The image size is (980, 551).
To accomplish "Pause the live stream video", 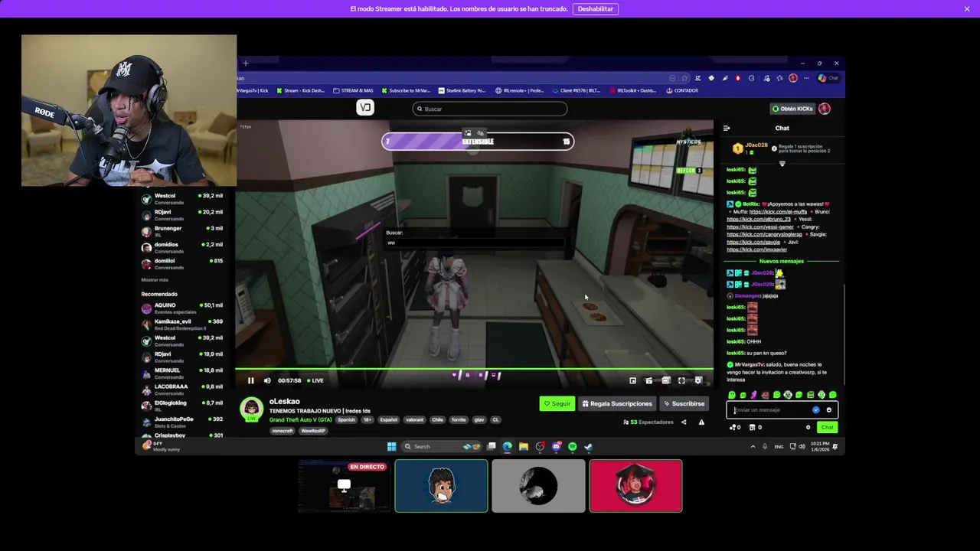I will tap(250, 380).
